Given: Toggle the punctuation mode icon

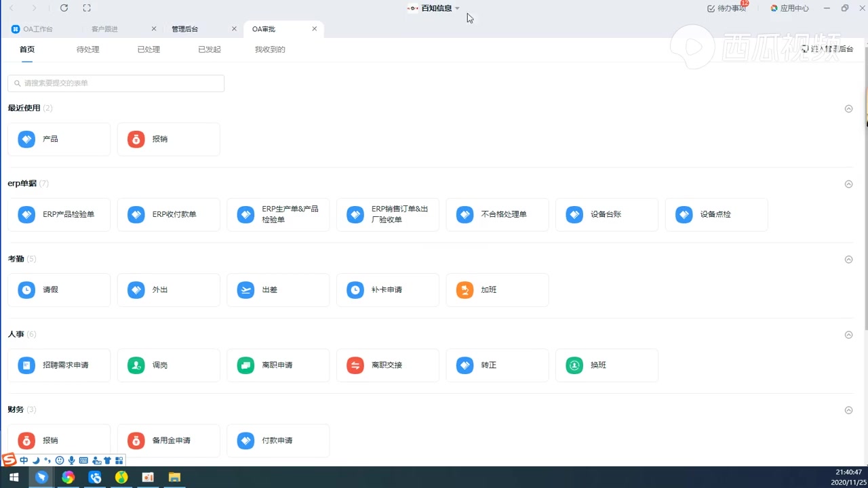Looking at the screenshot, I should coord(47,460).
